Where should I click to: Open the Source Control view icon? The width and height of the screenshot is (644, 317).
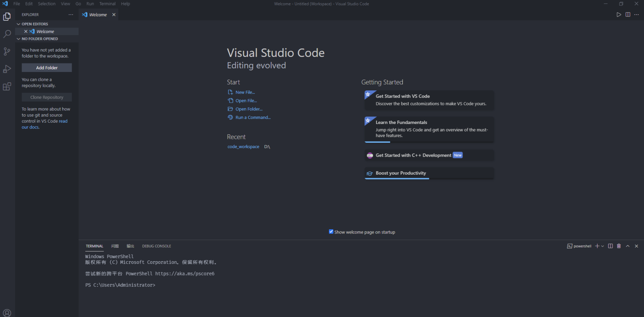[x=7, y=52]
